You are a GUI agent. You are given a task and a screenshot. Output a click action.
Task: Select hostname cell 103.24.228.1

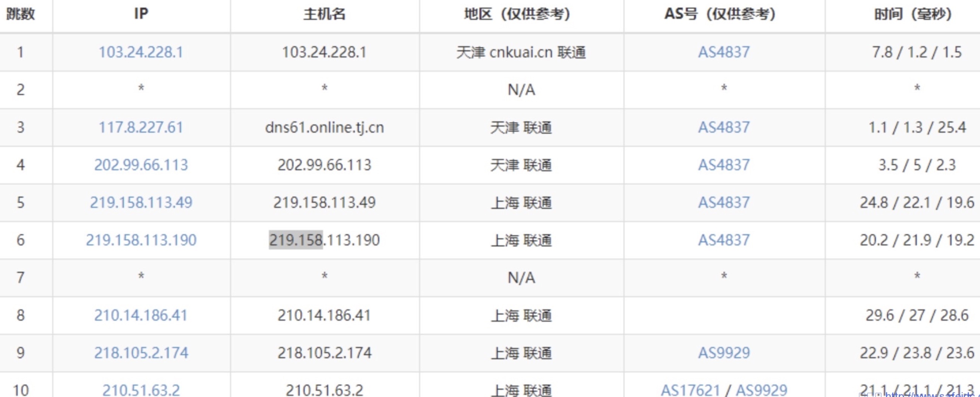tap(324, 52)
